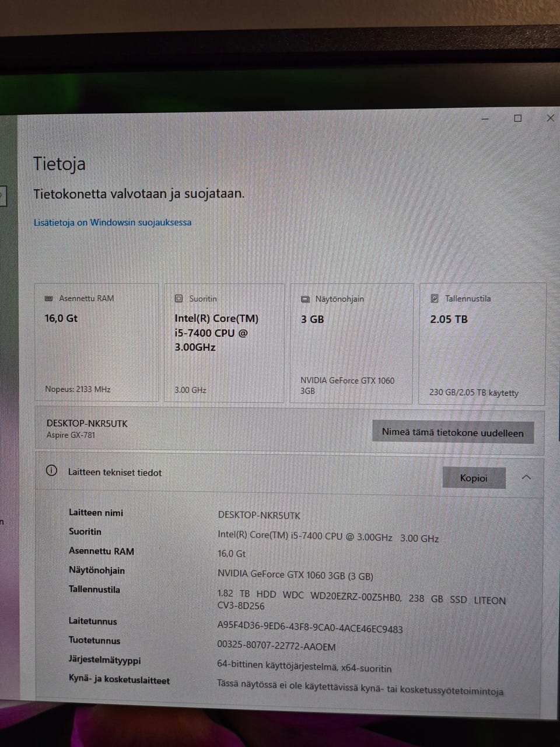The height and width of the screenshot is (747, 560).
Task: Click the 'Aspire GX-781' model text
Action: click(x=71, y=435)
